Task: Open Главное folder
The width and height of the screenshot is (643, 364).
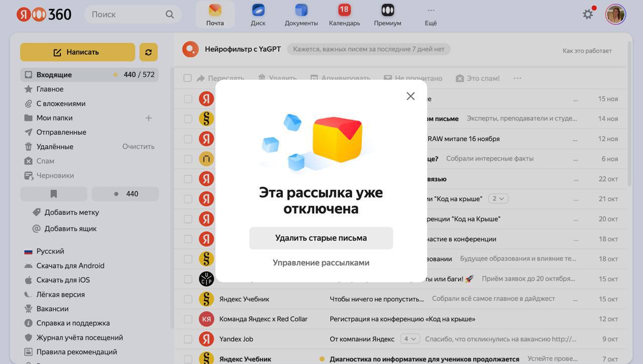Action: pyautogui.click(x=50, y=89)
